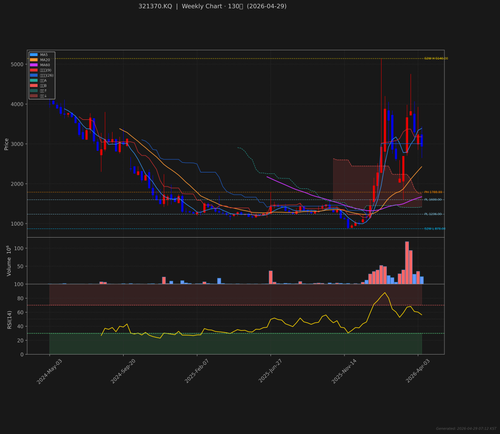Click the 'Price' y-axis label
This screenshot has width=500, height=434.
pos(6,144)
